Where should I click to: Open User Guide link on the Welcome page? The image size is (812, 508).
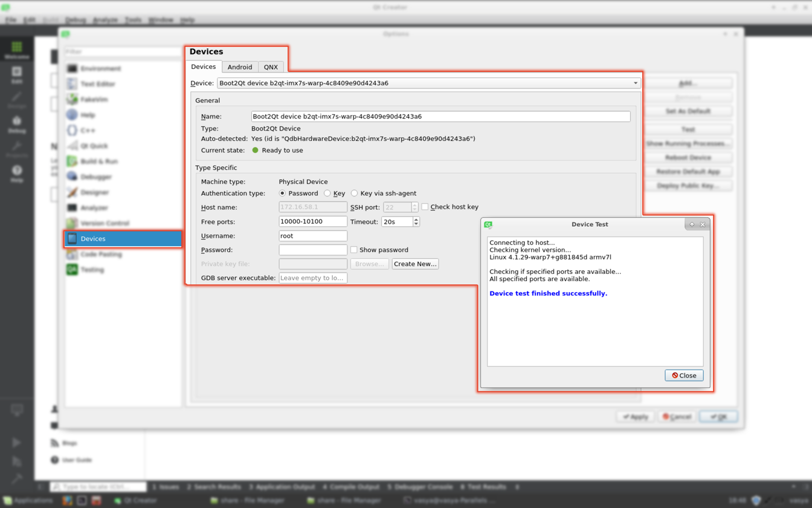tap(71, 460)
